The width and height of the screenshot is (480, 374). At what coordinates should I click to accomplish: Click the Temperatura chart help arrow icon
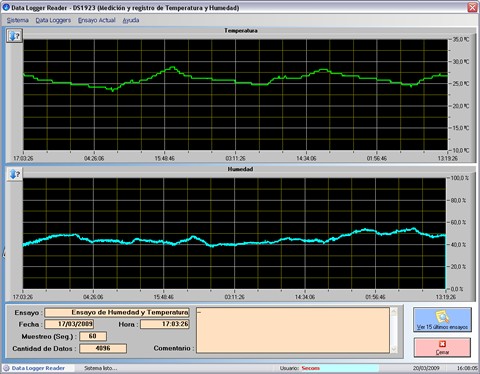coord(14,36)
